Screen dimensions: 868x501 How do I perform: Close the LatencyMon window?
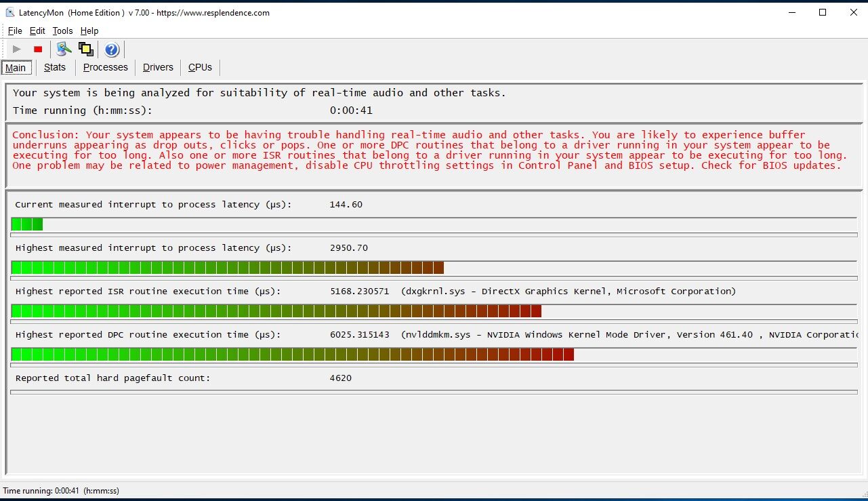853,12
